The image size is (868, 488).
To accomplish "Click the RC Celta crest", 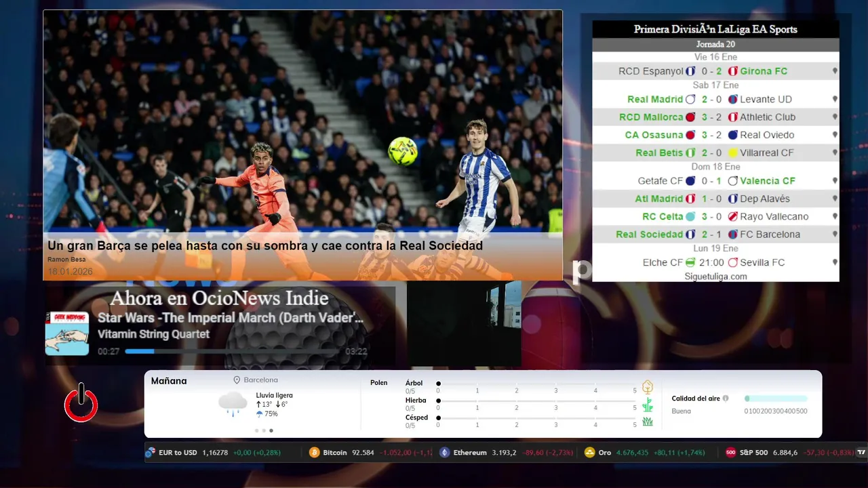I will pos(690,217).
